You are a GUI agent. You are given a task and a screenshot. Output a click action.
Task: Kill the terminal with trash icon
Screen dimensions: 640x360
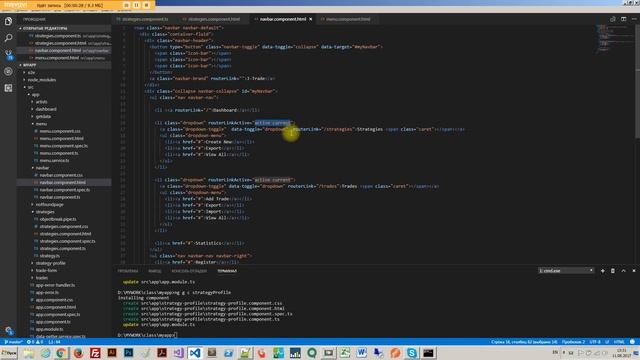pos(613,271)
